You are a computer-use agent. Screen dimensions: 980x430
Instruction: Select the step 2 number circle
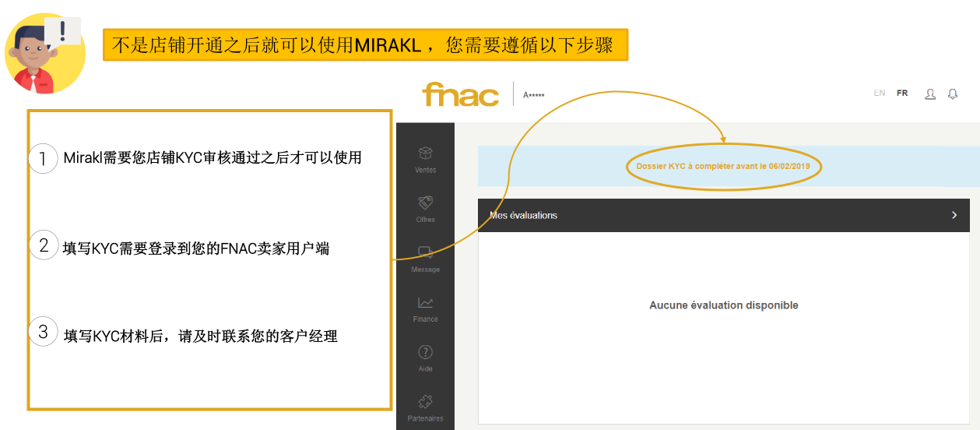[x=43, y=245]
